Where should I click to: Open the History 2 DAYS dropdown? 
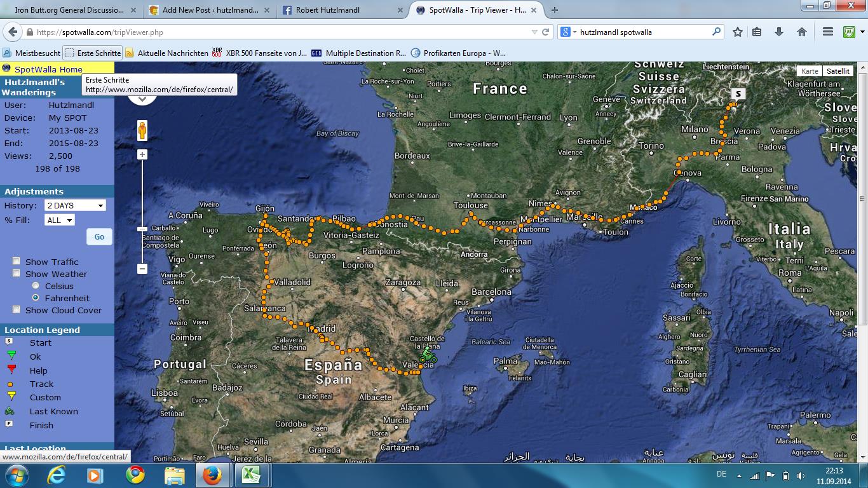tap(75, 205)
